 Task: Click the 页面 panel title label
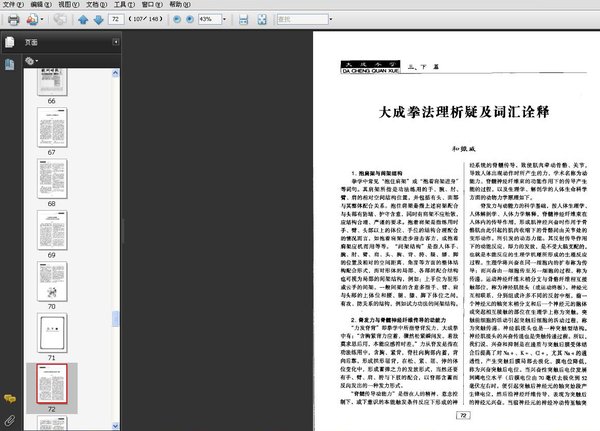point(31,42)
